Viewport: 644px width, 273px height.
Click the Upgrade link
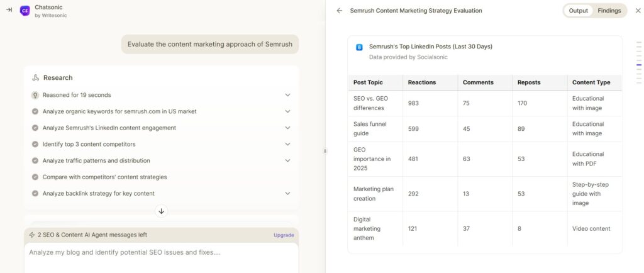pos(284,235)
